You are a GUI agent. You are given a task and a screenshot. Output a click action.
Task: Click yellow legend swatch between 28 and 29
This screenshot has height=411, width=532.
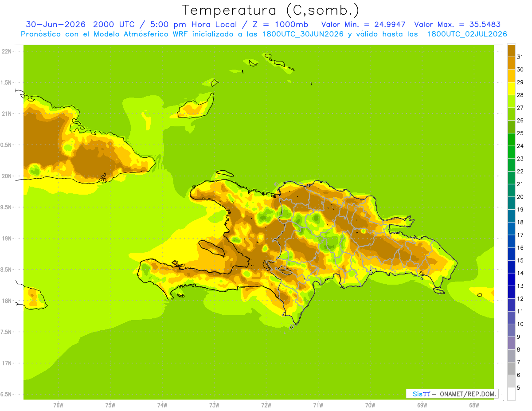click(x=511, y=89)
